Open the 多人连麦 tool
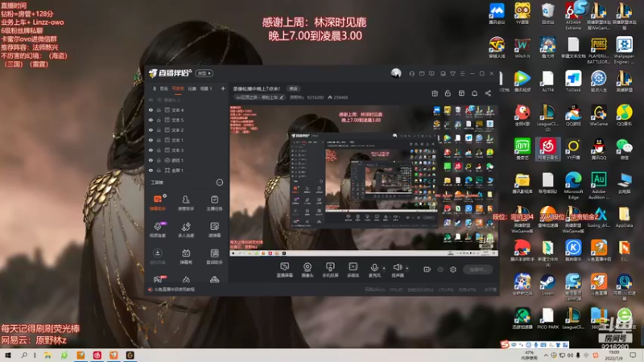Viewport: 644px width, 362px height. (x=186, y=229)
